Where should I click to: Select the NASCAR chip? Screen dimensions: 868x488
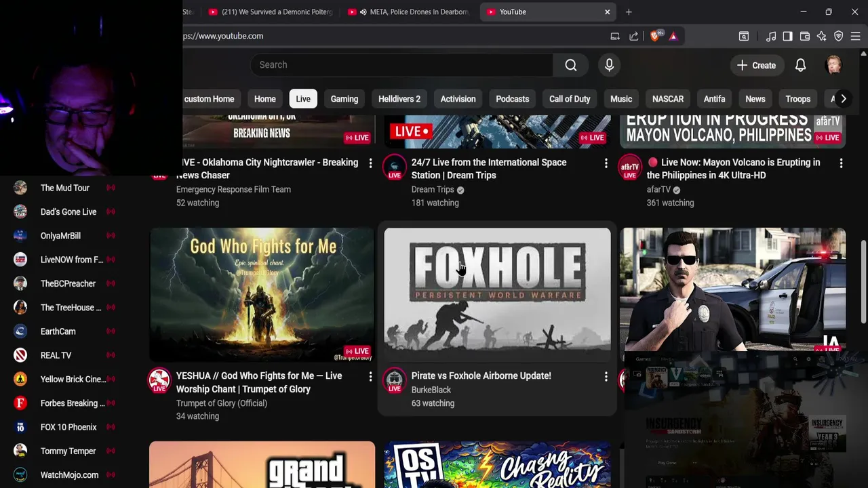668,99
